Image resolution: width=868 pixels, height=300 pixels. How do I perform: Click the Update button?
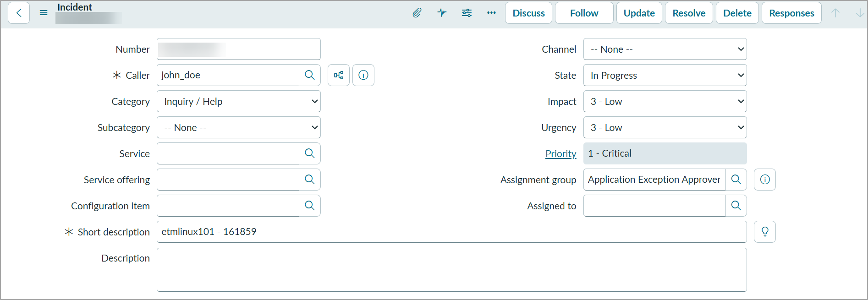(639, 13)
